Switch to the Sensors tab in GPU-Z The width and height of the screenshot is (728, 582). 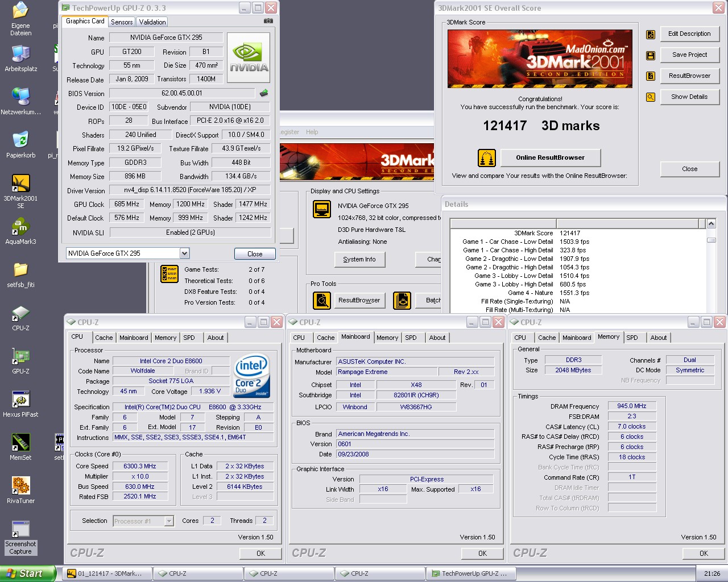pos(122,22)
